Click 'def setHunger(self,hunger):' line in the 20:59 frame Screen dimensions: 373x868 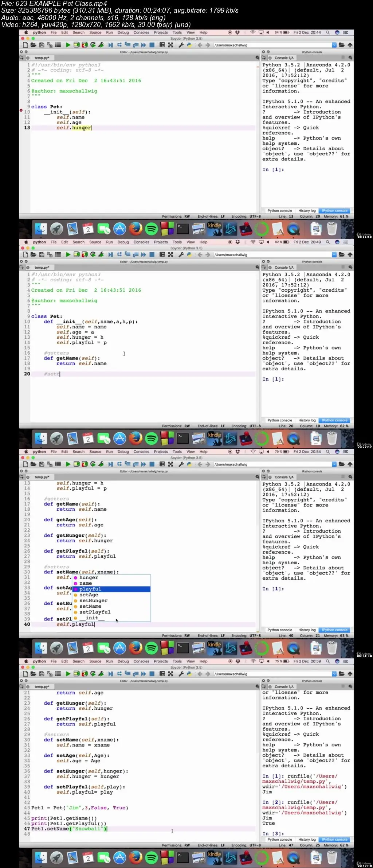[86, 771]
